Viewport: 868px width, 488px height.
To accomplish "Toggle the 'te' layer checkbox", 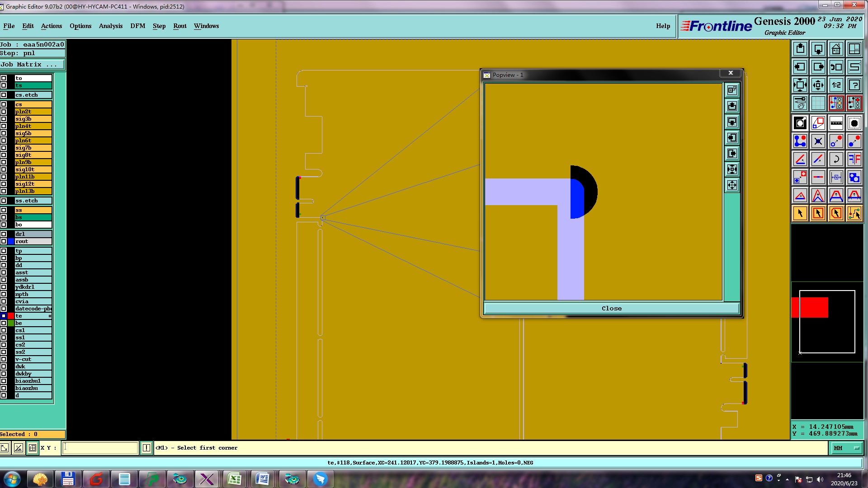I will click(4, 316).
